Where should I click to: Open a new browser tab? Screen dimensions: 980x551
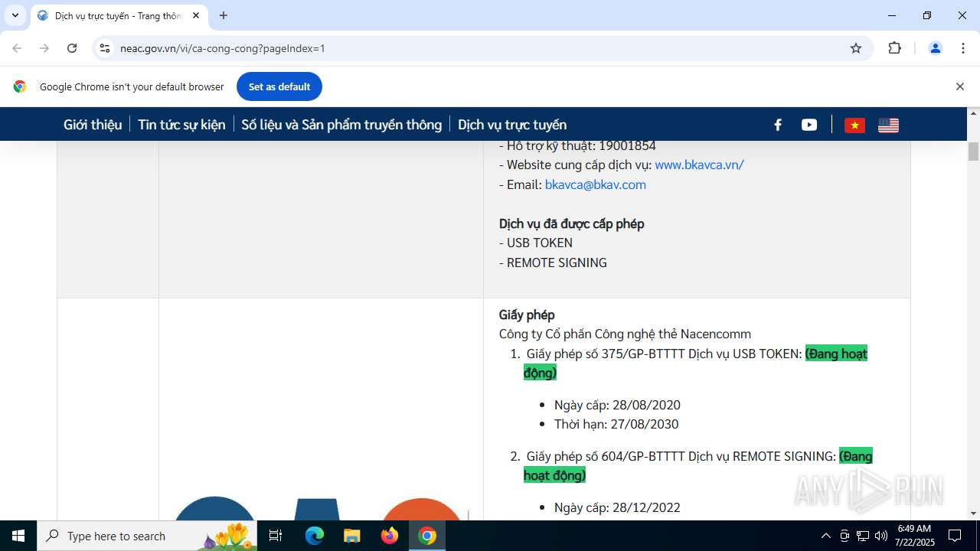[224, 15]
